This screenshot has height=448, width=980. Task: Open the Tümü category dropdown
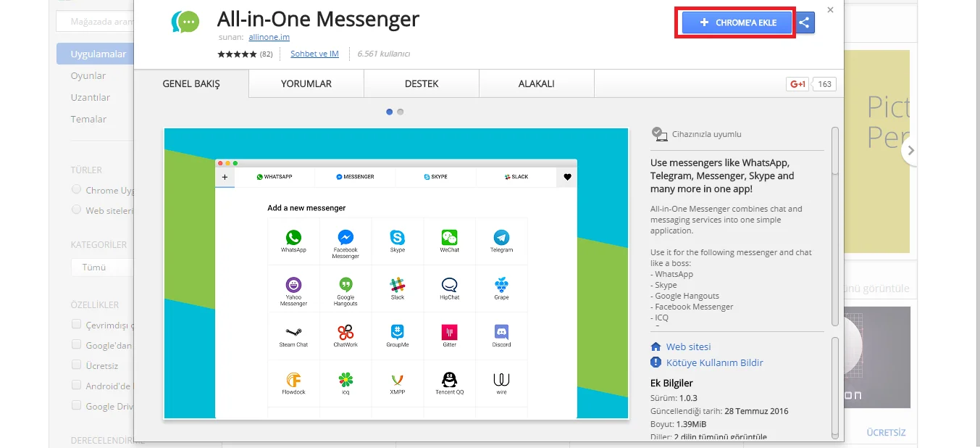click(101, 267)
